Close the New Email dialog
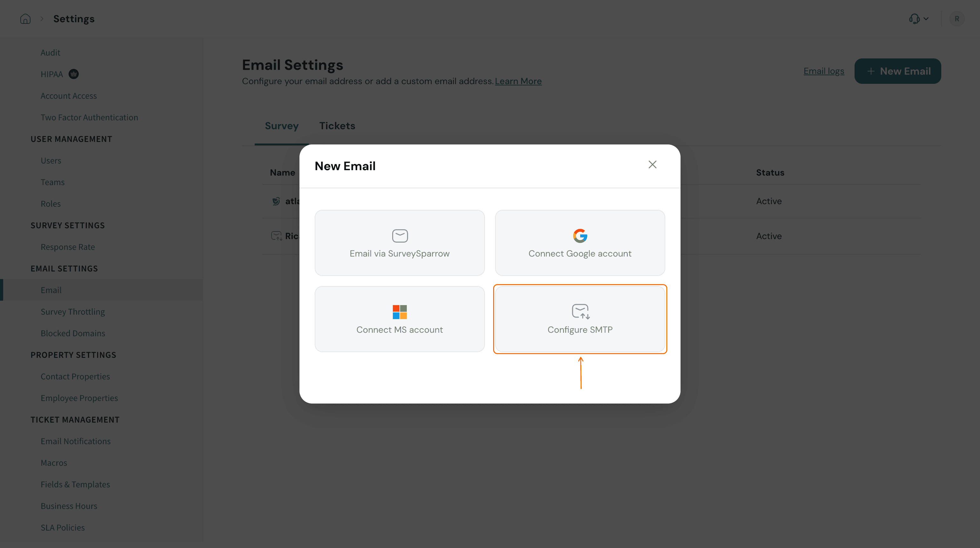Screen dimensions: 980x548 (652, 165)
